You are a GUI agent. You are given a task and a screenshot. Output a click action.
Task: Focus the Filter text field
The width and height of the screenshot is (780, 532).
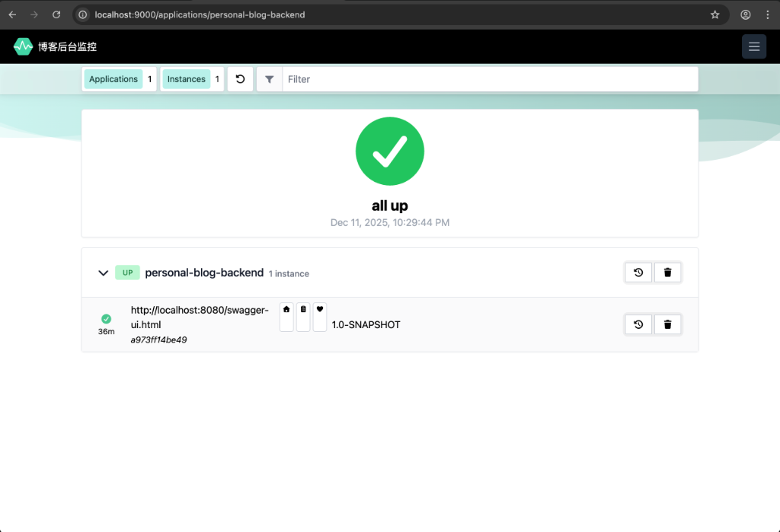click(x=487, y=79)
